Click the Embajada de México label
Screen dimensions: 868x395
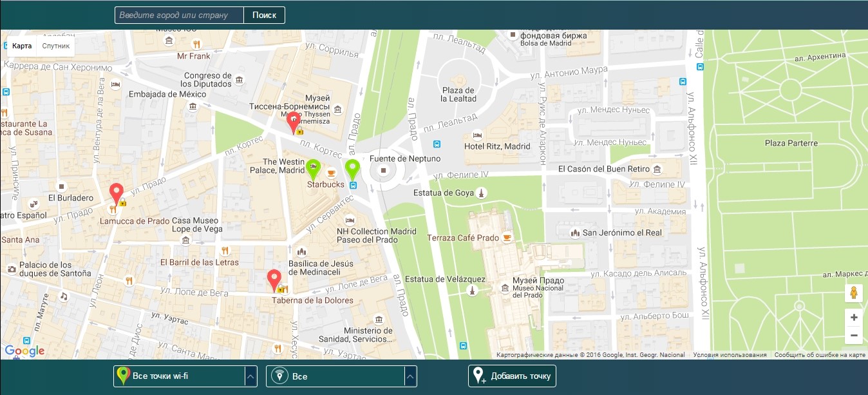(167, 94)
